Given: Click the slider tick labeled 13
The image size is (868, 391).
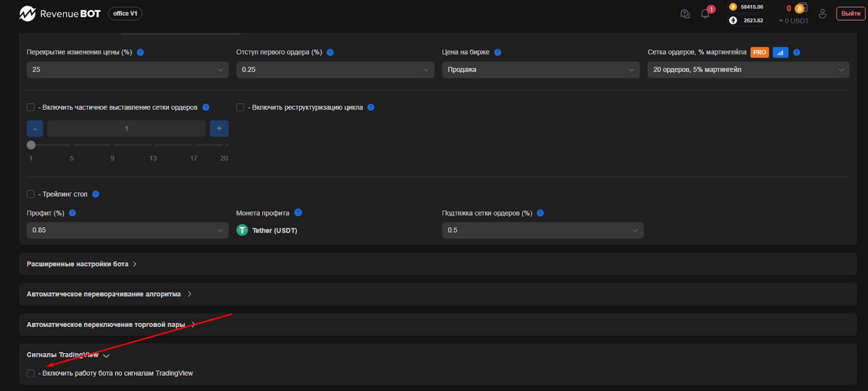Looking at the screenshot, I should click(153, 158).
